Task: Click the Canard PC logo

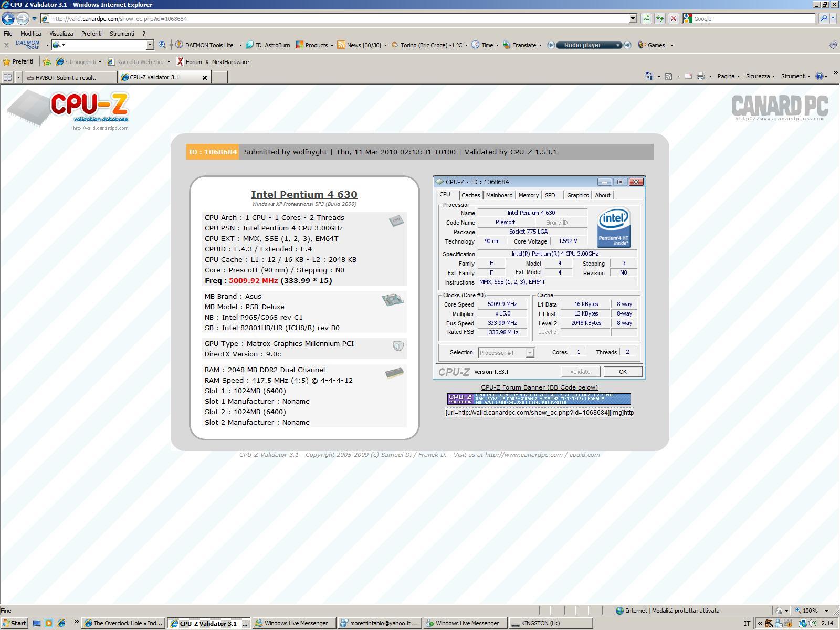Action: tap(780, 108)
